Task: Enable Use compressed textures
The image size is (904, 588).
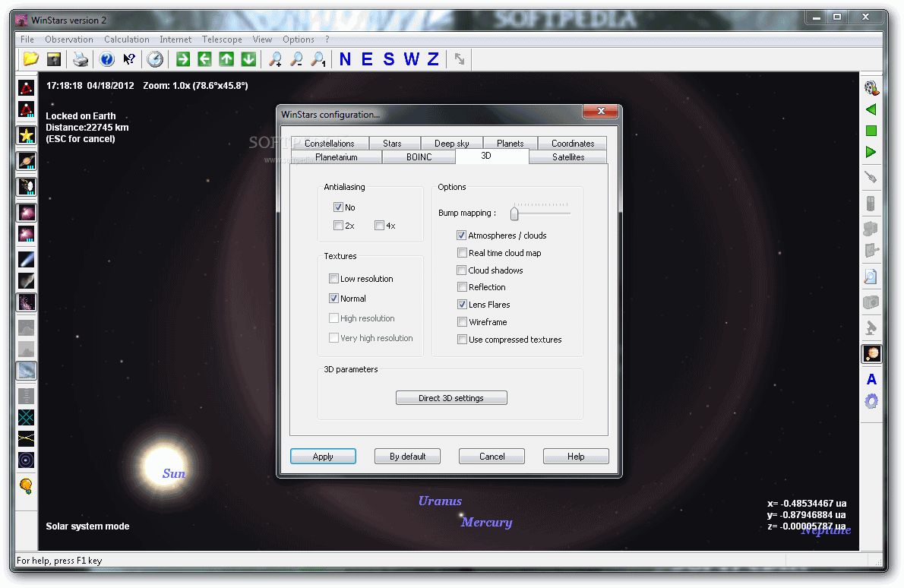Action: click(x=462, y=339)
